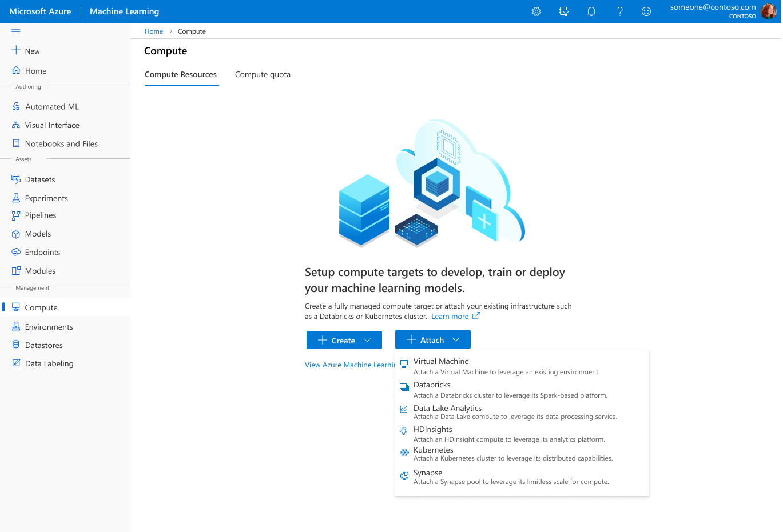This screenshot has height=532, width=783.
Task: Open Experiments in the sidebar
Action: [x=46, y=198]
